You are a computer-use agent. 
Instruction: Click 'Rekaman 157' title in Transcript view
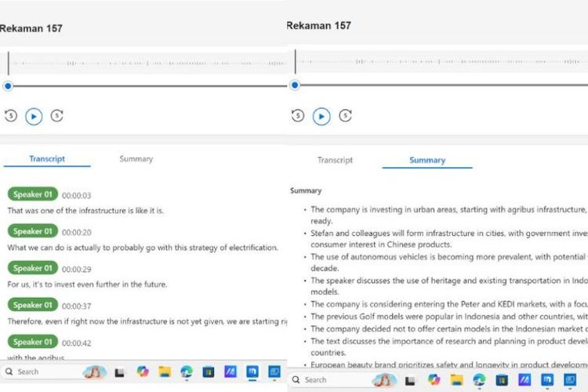tap(31, 28)
